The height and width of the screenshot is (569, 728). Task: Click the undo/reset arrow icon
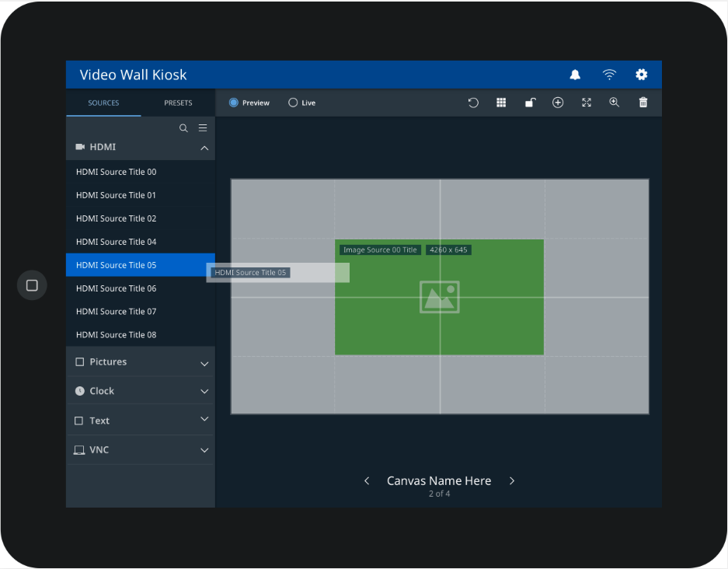473,103
